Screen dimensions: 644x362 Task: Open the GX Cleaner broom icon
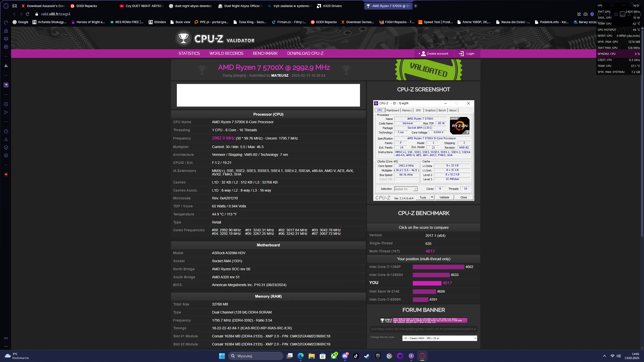pyautogui.click(x=6, y=31)
